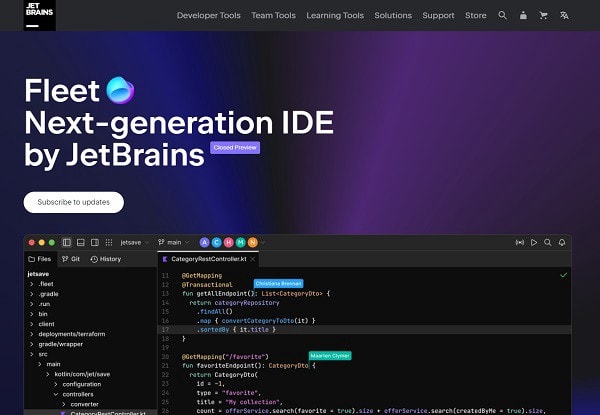Open the Learning Tools menu
The height and width of the screenshot is (415, 600).
click(335, 15)
